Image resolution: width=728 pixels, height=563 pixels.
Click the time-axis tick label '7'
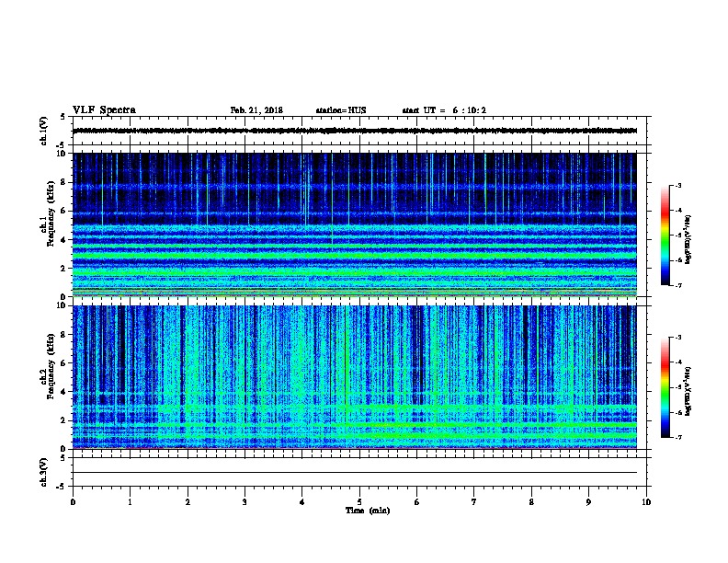click(474, 502)
